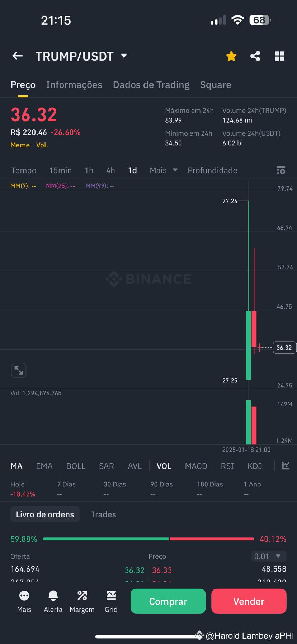The image size is (297, 644).
Task: Open the indicator settings chart icon
Action: click(x=286, y=466)
